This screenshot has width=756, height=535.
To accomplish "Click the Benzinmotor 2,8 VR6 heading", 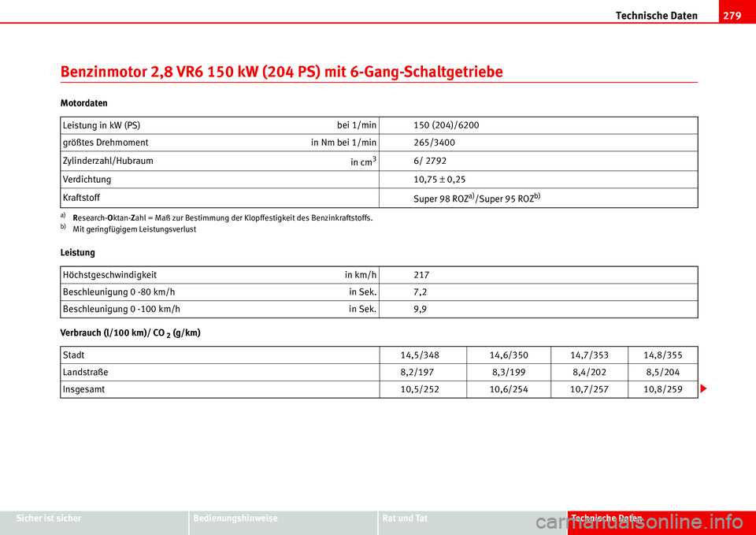I will pyautogui.click(x=282, y=72).
